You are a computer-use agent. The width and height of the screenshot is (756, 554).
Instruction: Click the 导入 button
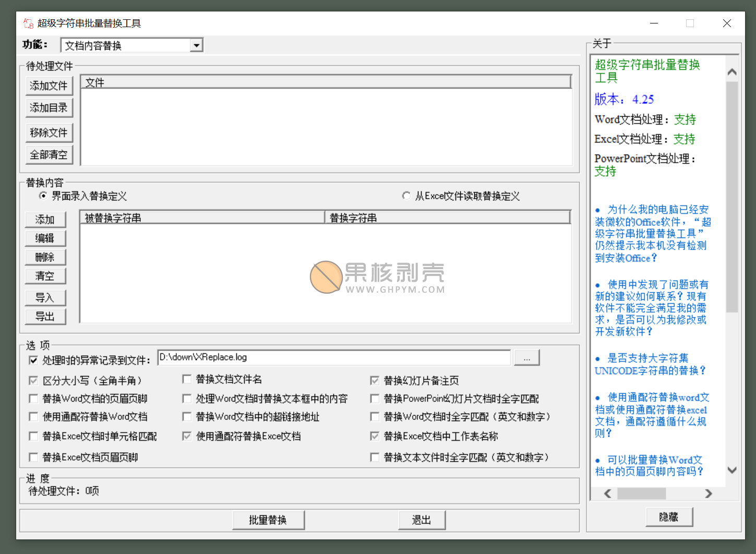tap(45, 298)
